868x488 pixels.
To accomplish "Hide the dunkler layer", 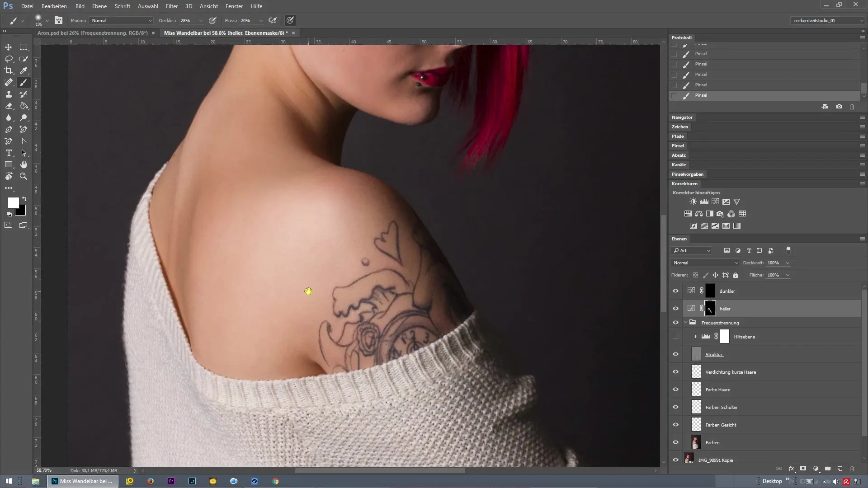I will coord(675,291).
